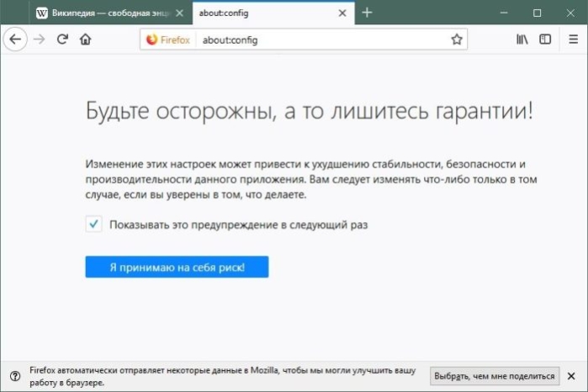Click the Wikipedia favicon on the first tab

[x=41, y=13]
